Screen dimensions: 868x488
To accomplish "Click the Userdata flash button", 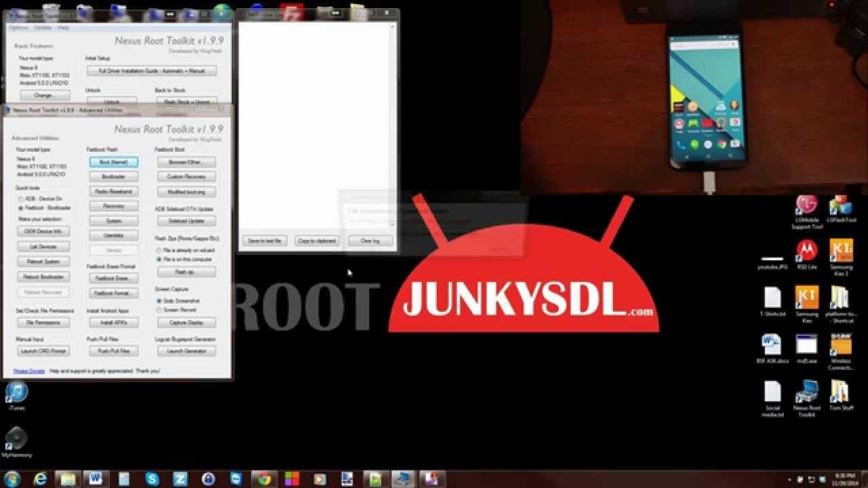I will click(x=114, y=236).
